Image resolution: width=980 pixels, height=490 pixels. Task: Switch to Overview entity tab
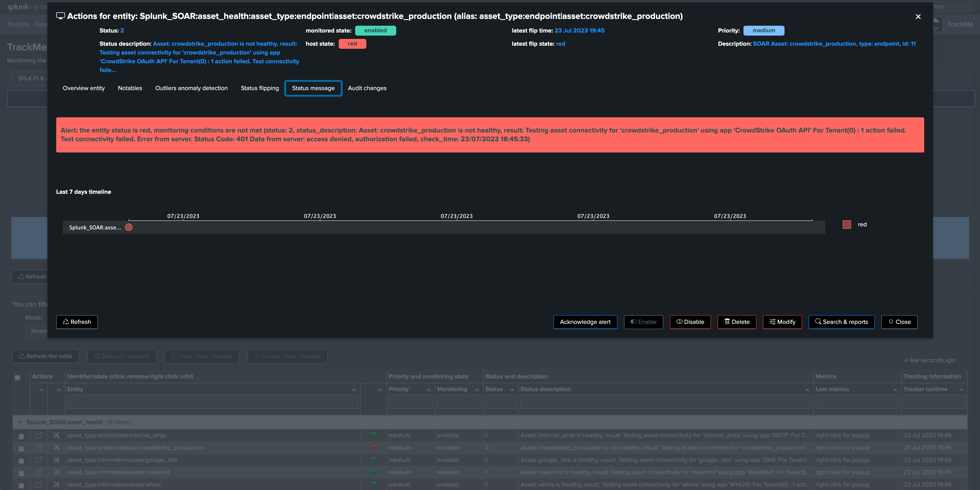(x=84, y=88)
